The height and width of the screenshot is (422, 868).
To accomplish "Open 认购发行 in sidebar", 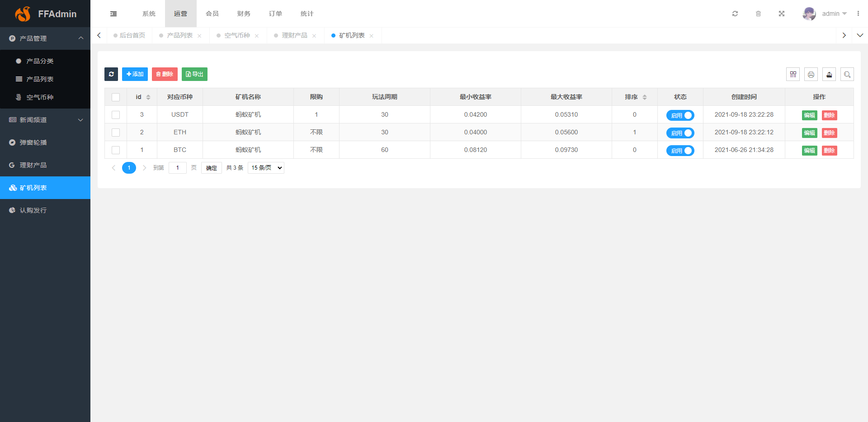I will pyautogui.click(x=45, y=210).
